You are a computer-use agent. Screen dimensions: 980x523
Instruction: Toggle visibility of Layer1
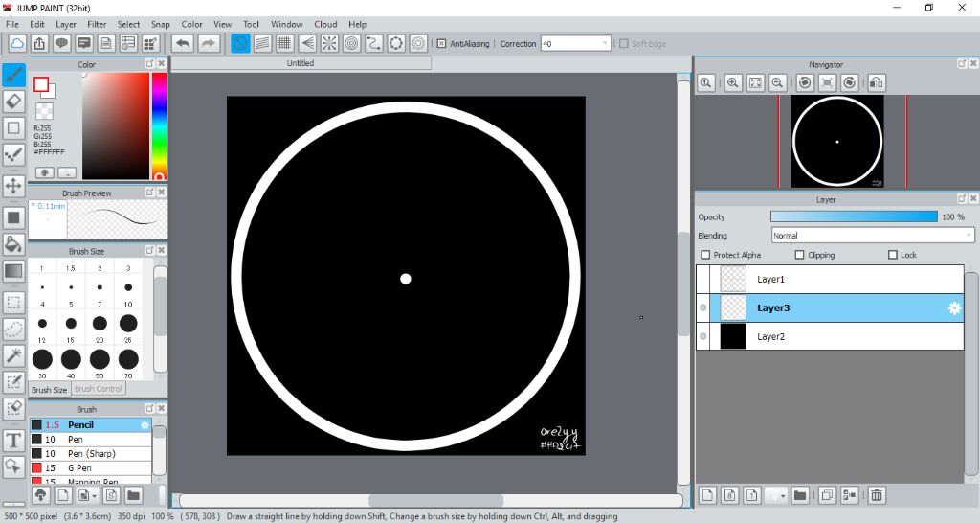click(x=703, y=279)
